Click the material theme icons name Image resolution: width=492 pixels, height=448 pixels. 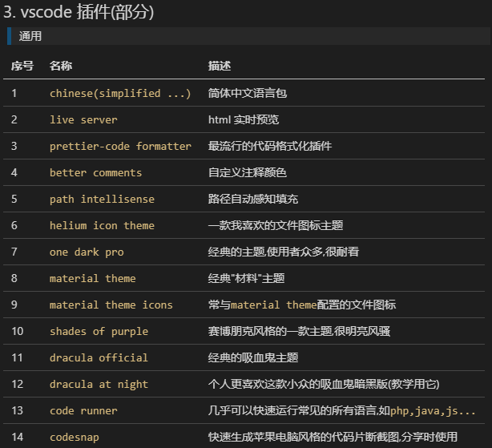pyautogui.click(x=111, y=305)
